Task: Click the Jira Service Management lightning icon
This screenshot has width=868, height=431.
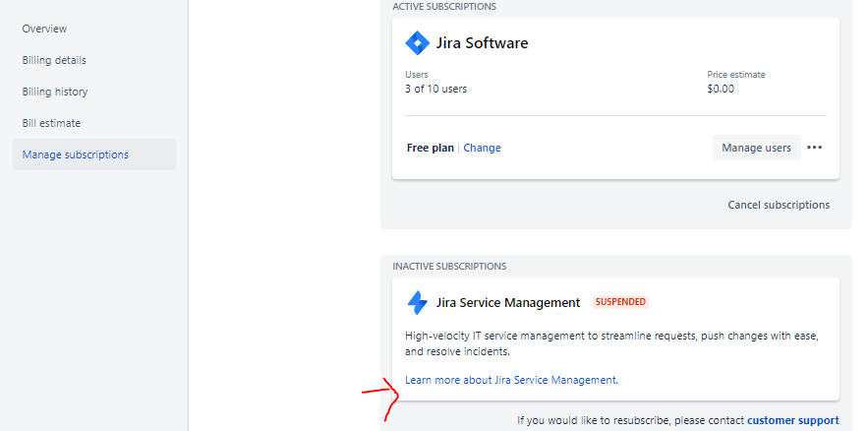Action: [418, 303]
